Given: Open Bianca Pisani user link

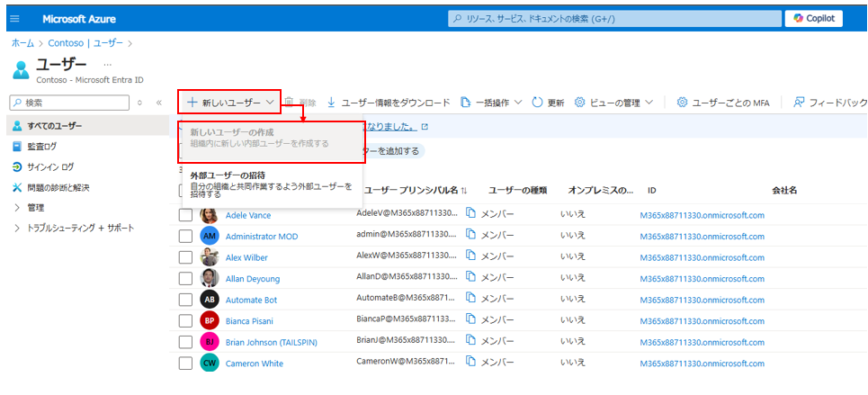Looking at the screenshot, I should [x=249, y=320].
